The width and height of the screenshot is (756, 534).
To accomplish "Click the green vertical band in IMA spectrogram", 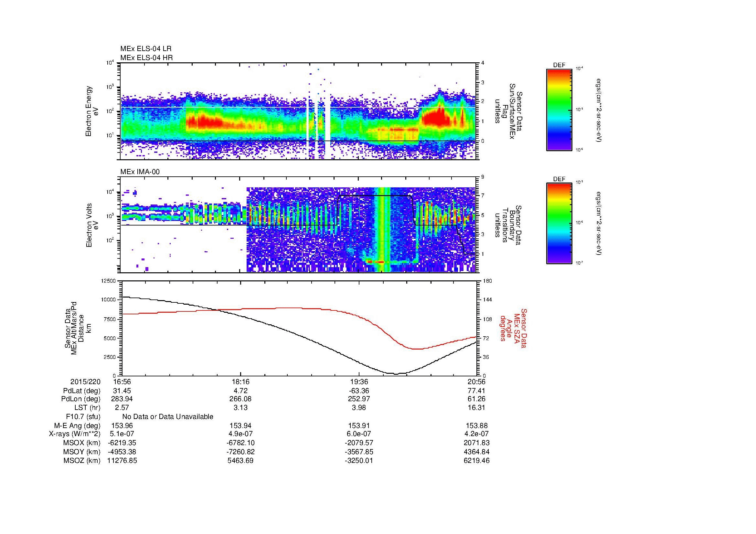I will (x=383, y=230).
